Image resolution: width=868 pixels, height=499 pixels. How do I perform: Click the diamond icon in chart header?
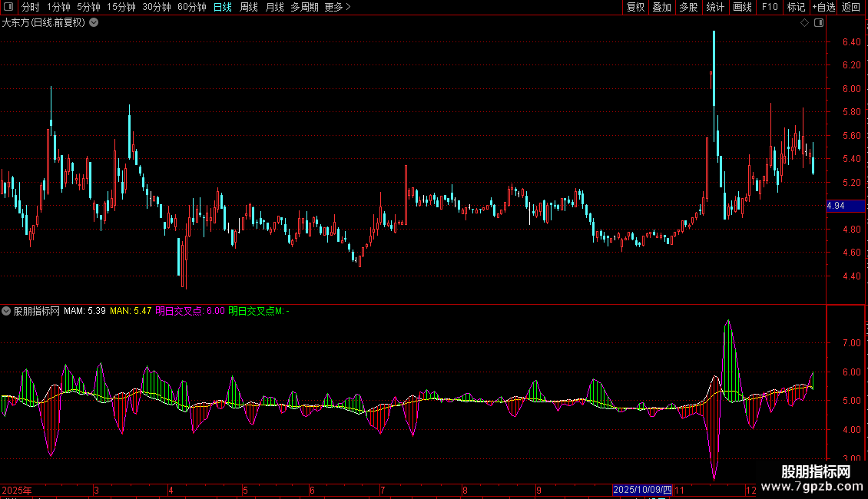tap(805, 23)
